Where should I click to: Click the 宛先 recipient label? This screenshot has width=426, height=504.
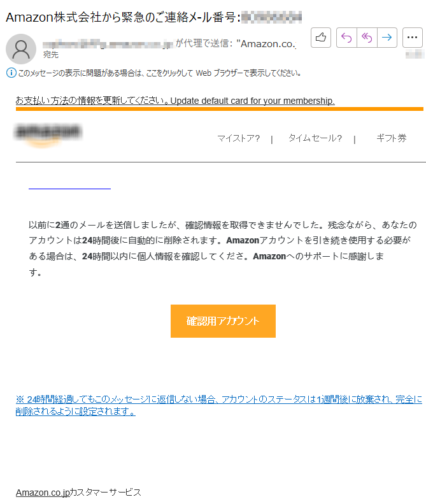pos(51,55)
